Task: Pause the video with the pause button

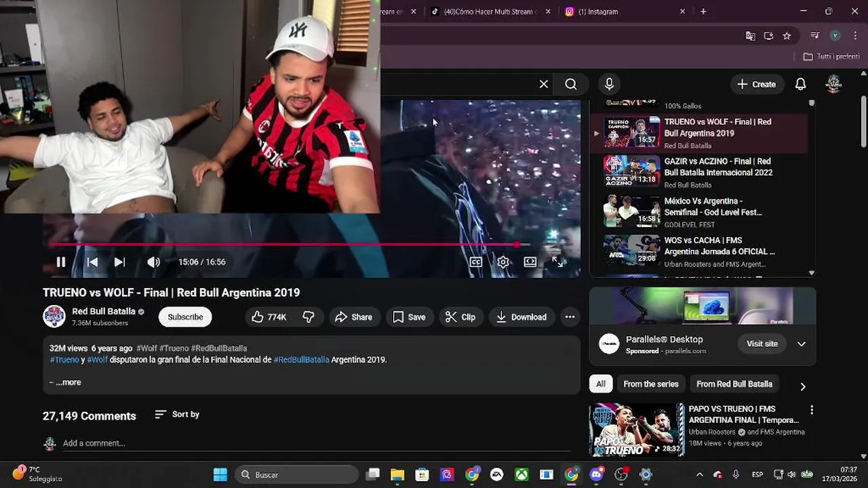Action: click(60, 262)
